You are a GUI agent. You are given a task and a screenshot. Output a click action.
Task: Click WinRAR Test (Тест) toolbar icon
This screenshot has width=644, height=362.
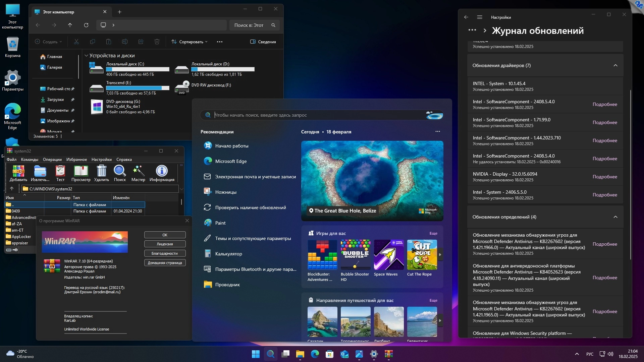[x=60, y=173]
